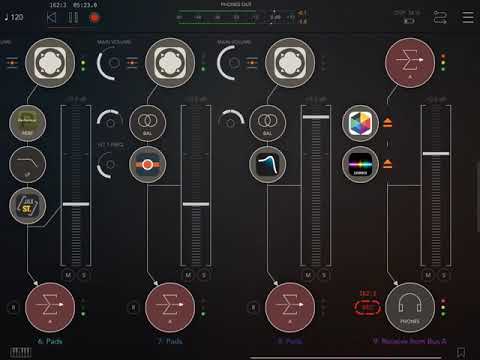The image size is (480, 360).
Task: Open the routing matrix icon
Action: coord(440,17)
